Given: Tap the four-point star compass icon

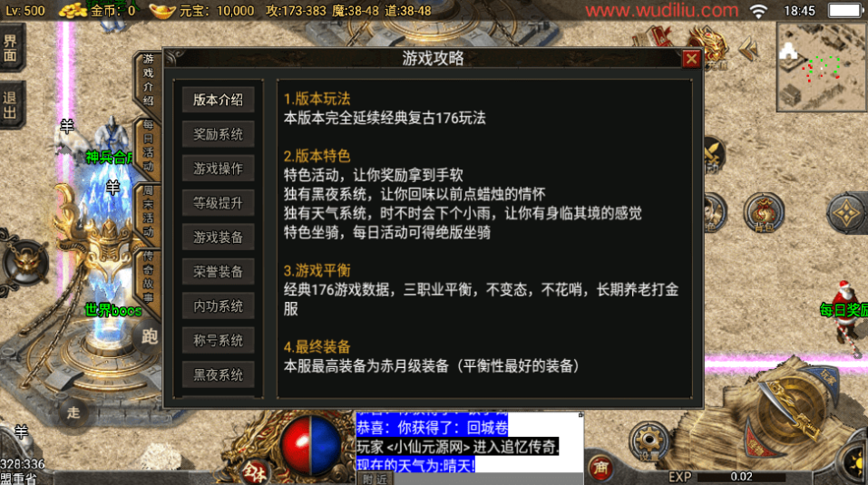Looking at the screenshot, I should coord(846,213).
